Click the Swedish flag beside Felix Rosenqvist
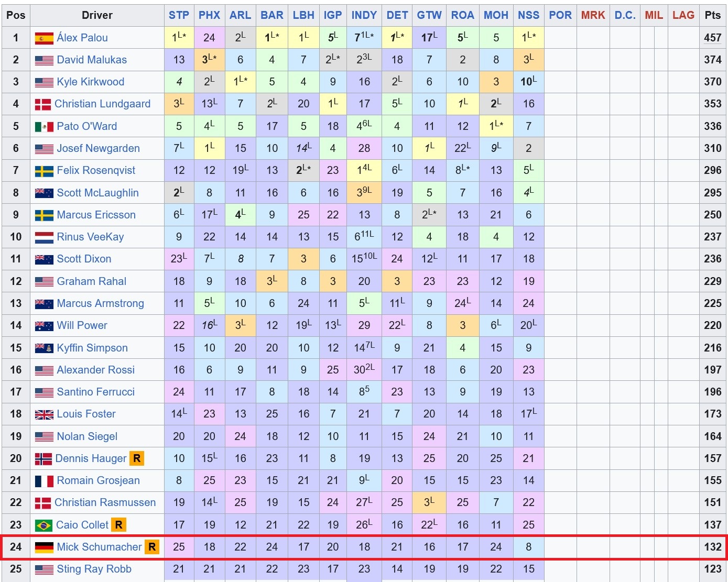Screen dimensions: 728x582 point(44,171)
